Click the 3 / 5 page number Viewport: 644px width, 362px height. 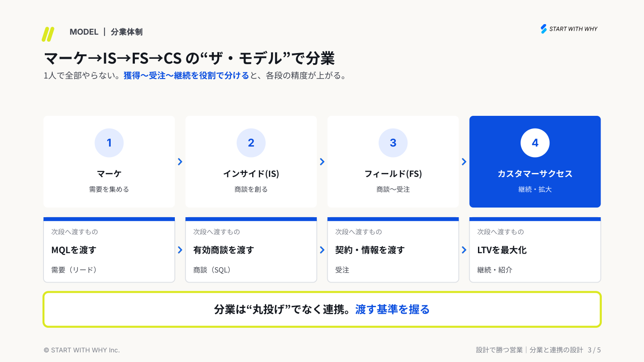pos(594,350)
